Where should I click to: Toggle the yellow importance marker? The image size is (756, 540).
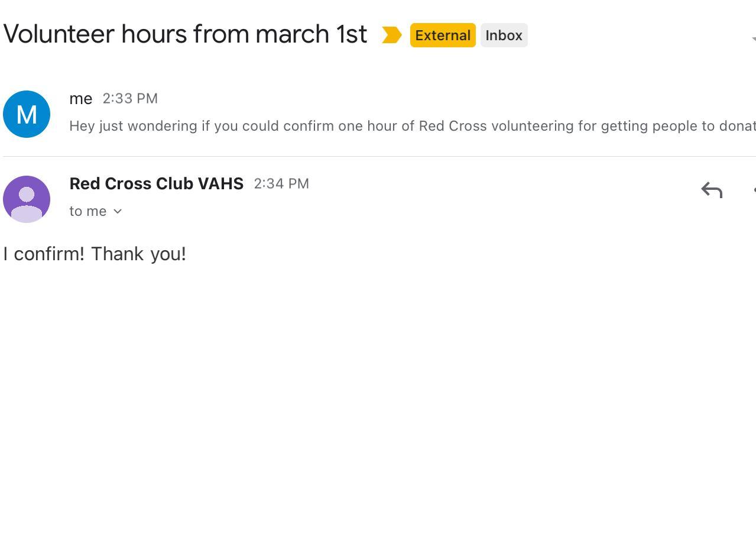(x=391, y=35)
